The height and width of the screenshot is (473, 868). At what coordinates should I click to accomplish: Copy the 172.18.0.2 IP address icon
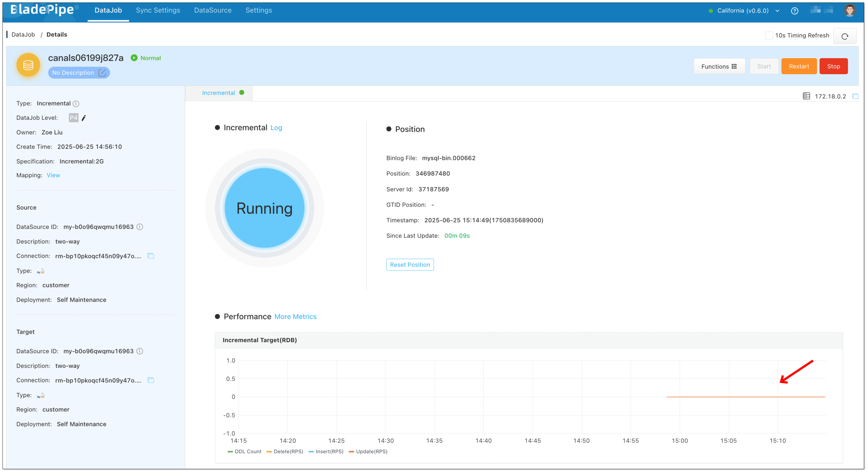(x=855, y=96)
